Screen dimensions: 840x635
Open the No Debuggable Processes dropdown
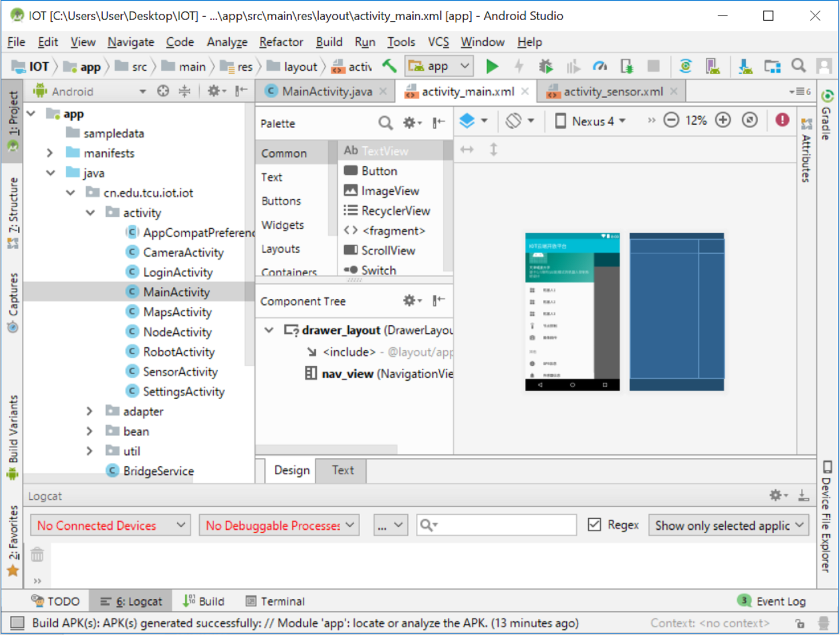279,525
